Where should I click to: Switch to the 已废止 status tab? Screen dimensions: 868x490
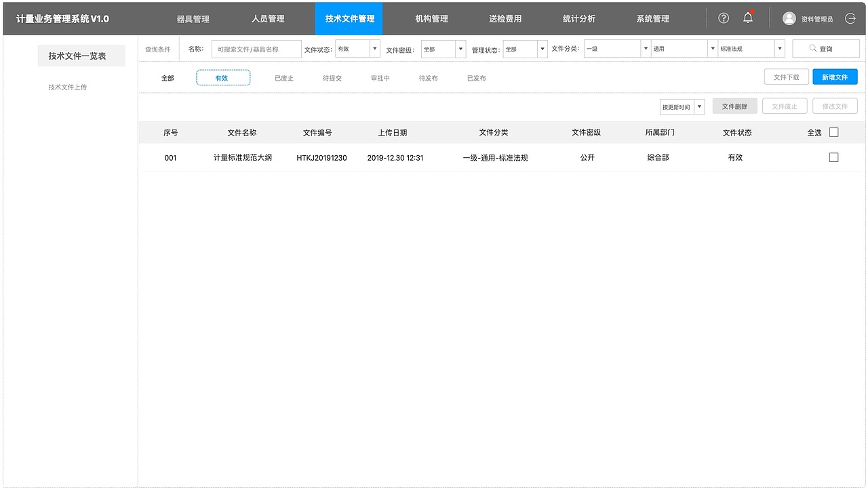click(x=284, y=78)
